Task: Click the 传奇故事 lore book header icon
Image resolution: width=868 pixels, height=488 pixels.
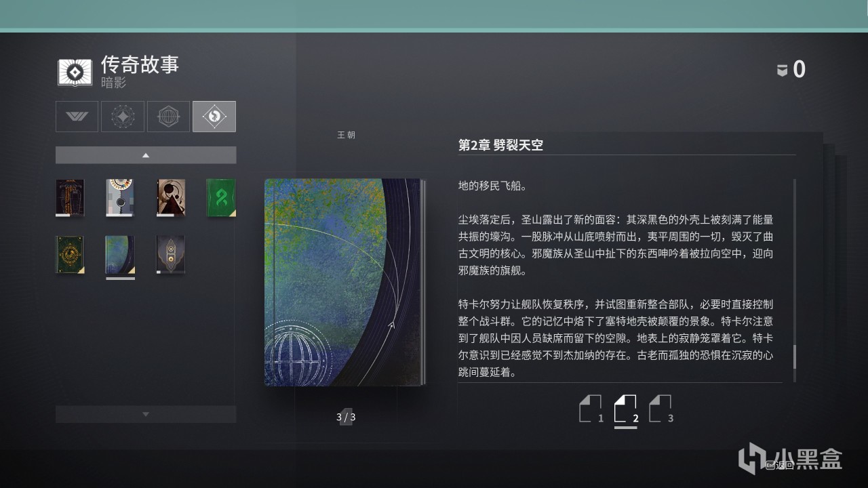Action: click(x=75, y=73)
